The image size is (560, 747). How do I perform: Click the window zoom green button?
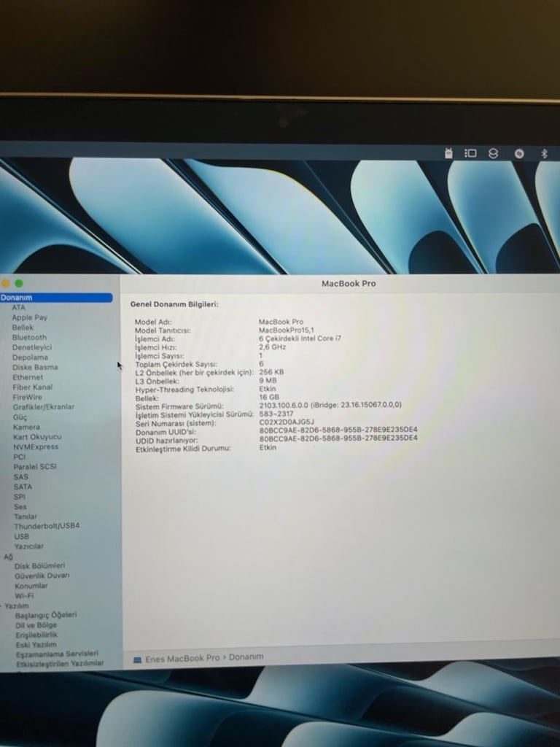coord(19,284)
